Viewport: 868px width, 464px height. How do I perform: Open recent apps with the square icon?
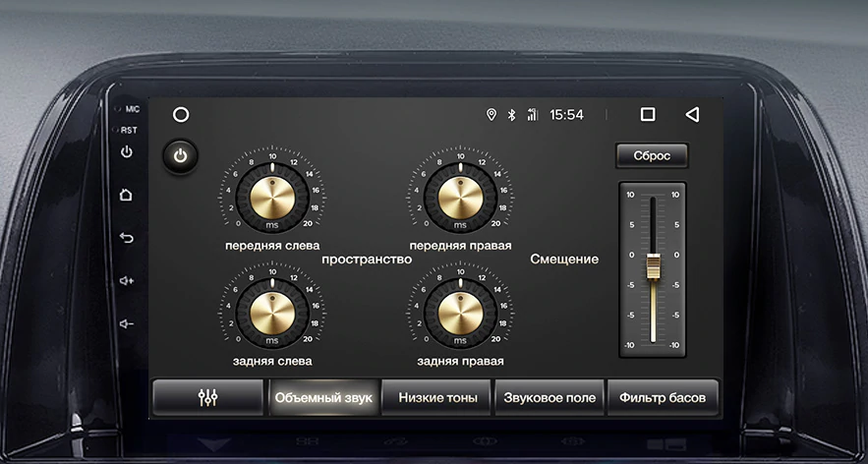click(648, 115)
